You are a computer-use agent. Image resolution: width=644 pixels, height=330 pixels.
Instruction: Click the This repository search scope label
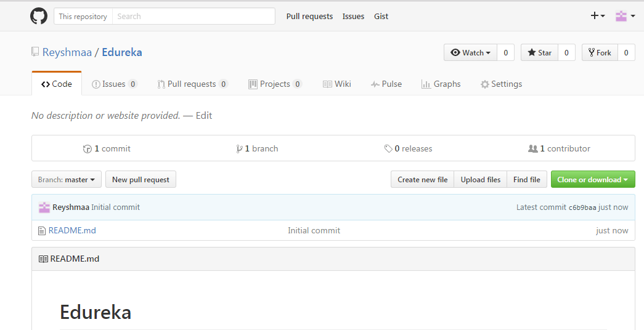83,17
